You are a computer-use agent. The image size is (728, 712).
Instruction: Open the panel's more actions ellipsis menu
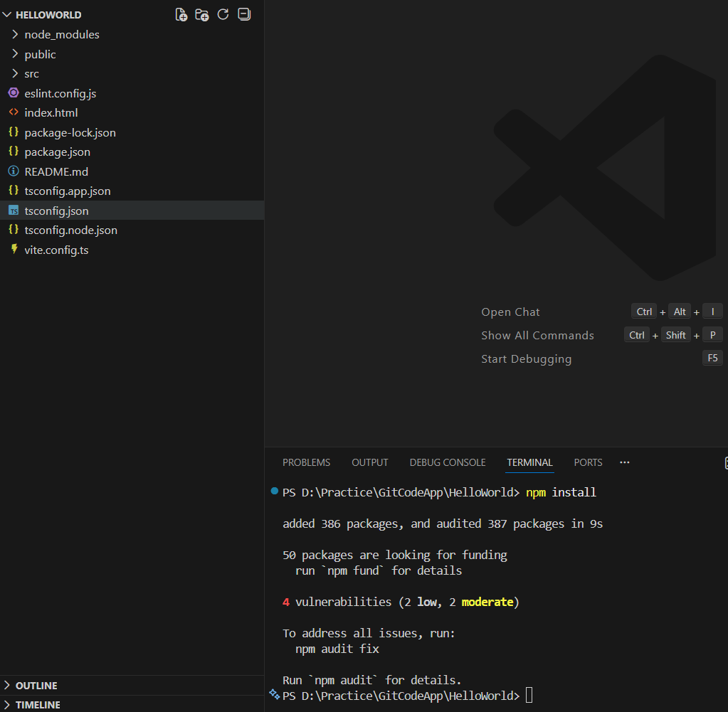click(x=624, y=462)
